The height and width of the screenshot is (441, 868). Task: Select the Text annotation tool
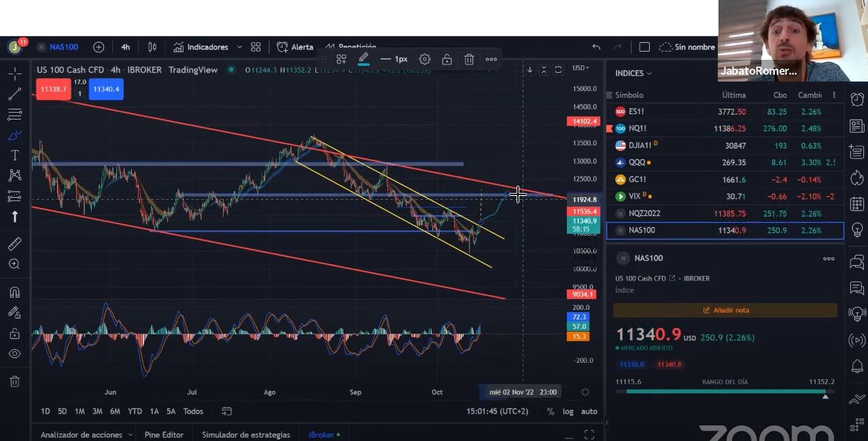click(14, 156)
